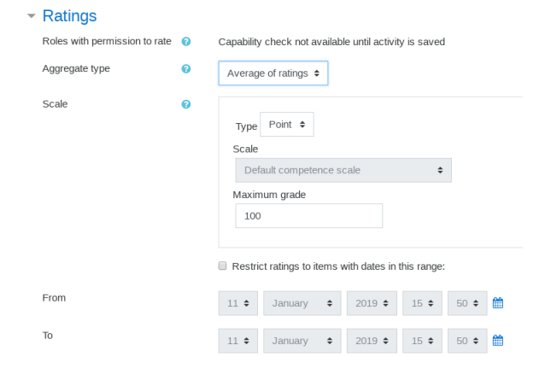545x392 pixels.
Task: Open calendar picker for From date
Action: (x=498, y=303)
